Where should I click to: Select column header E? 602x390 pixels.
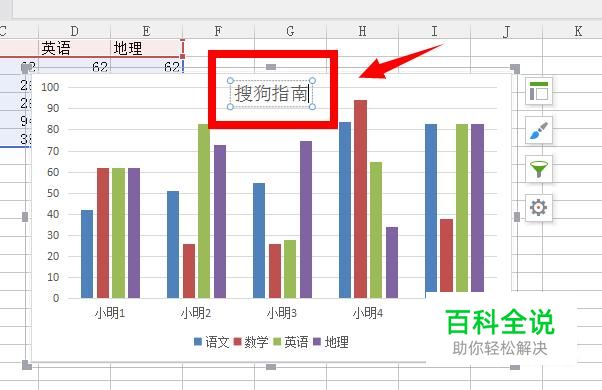point(146,31)
